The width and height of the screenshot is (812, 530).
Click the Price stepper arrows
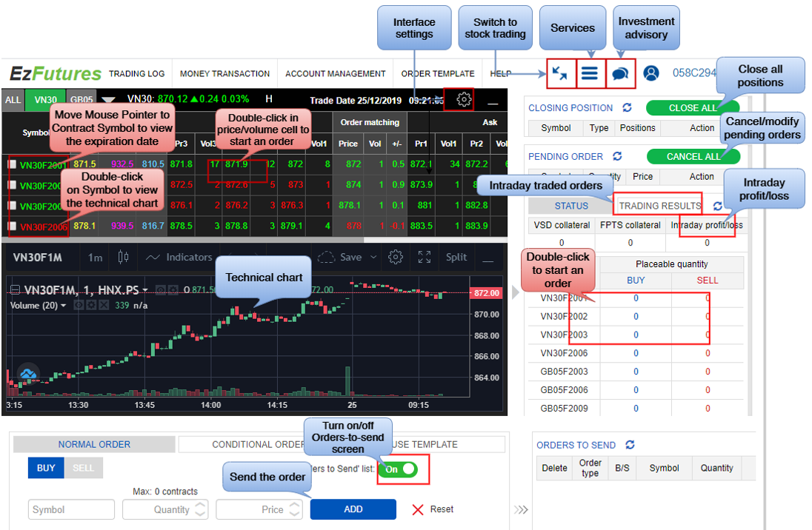(x=295, y=509)
